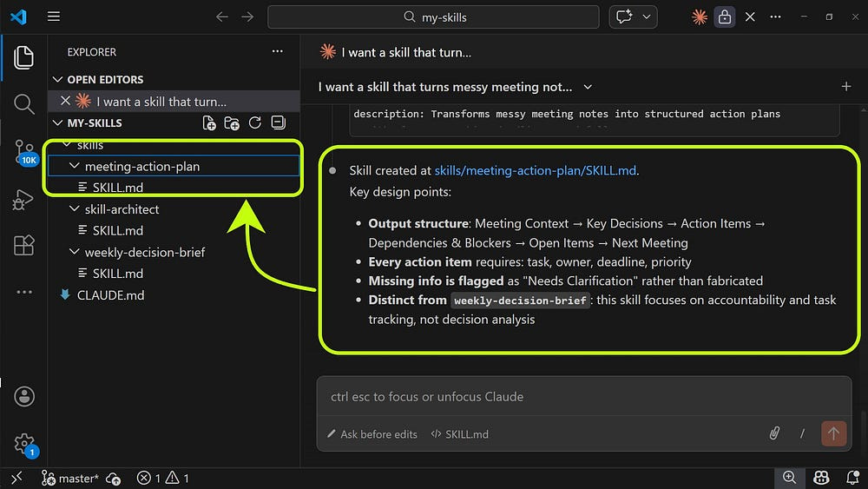Image resolution: width=868 pixels, height=489 pixels.
Task: Collapse the meeting-action-plan folder
Action: 74,166
